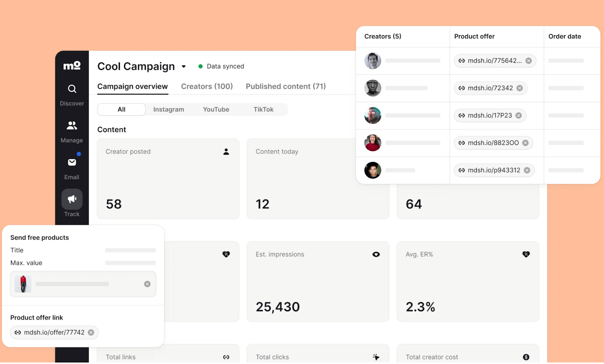Click the Modash logo in sidebar
Screen dimensions: 604x364
[x=72, y=66]
